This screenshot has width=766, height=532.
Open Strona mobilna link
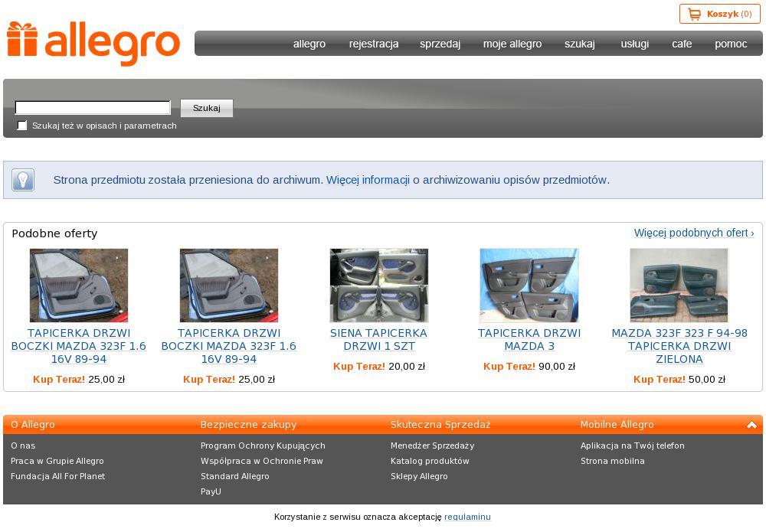coord(613,461)
